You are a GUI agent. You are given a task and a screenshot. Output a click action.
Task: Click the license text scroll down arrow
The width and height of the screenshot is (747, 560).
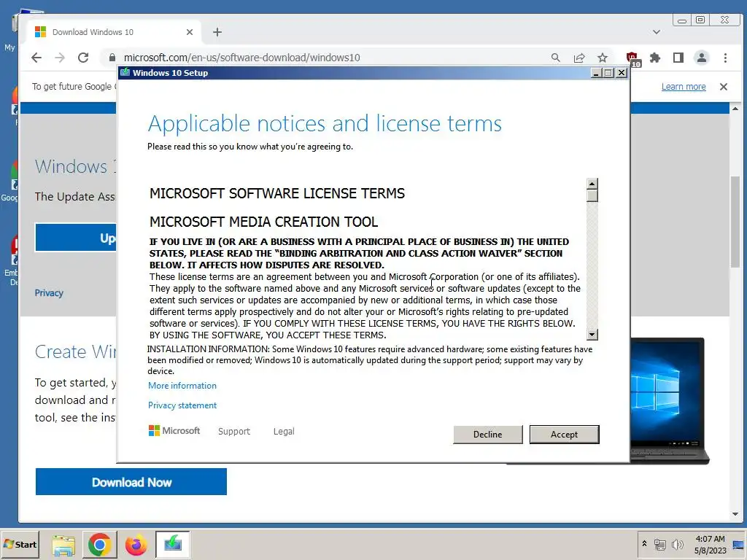592,335
